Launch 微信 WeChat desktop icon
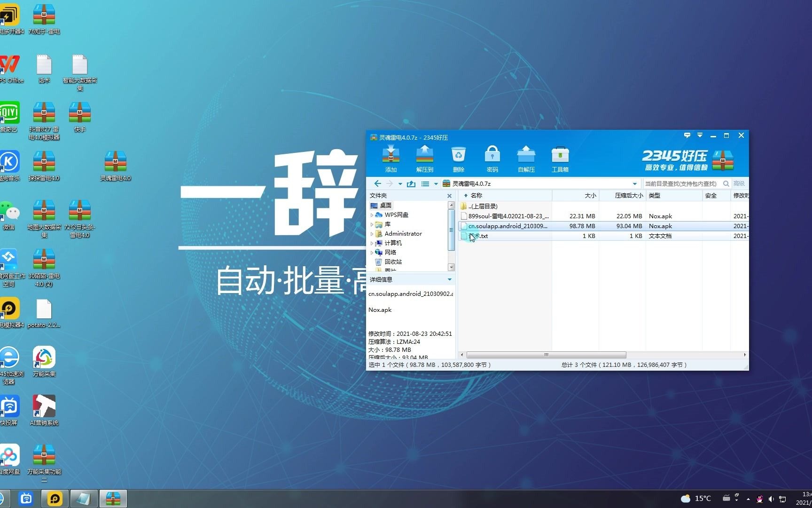Viewport: 812px width, 508px height. pyautogui.click(x=8, y=215)
